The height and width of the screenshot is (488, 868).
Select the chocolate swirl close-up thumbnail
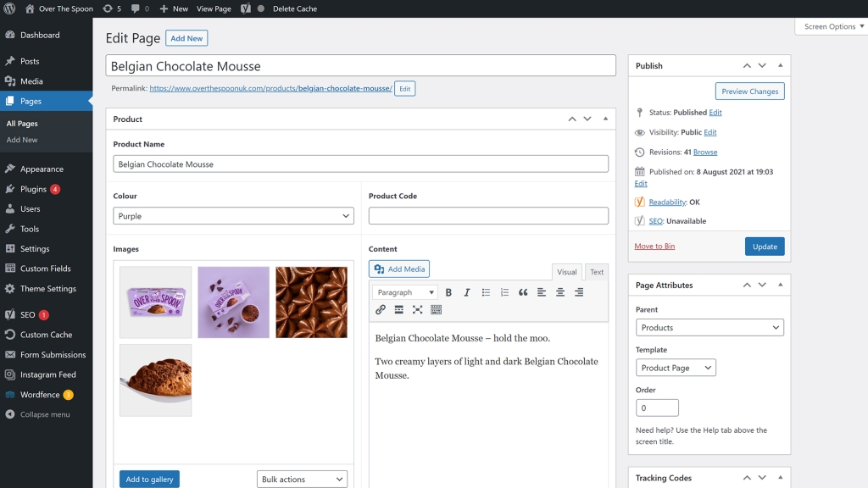click(311, 302)
